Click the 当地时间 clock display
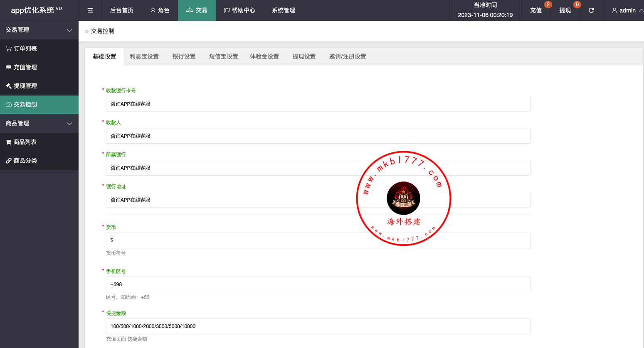This screenshot has height=348, width=644. click(485, 10)
